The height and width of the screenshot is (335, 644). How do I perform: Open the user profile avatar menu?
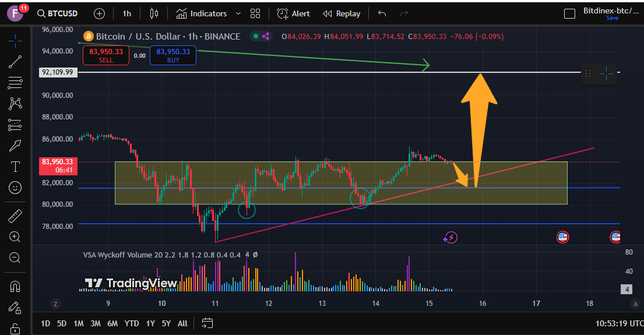[x=15, y=13]
